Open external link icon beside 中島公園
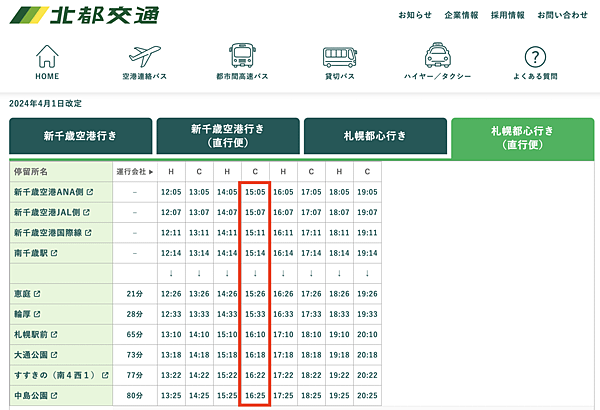Image resolution: width=600 pixels, height=410 pixels. pos(54,396)
